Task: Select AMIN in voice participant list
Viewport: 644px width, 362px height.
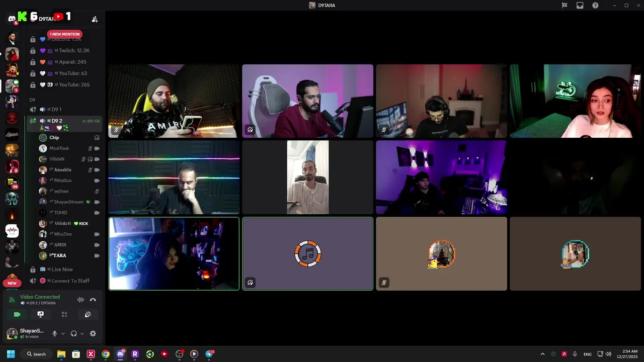Action: point(69,245)
